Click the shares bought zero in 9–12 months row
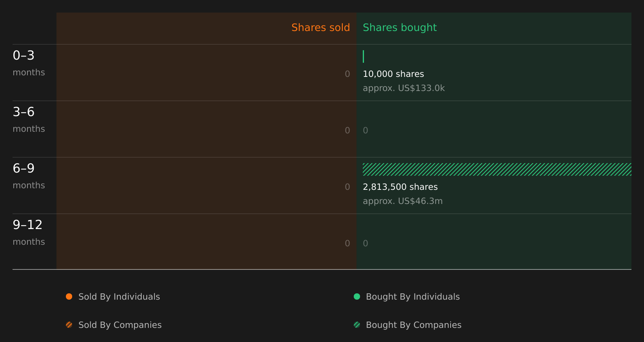Viewport: 644px width, 342px height. 366,244
